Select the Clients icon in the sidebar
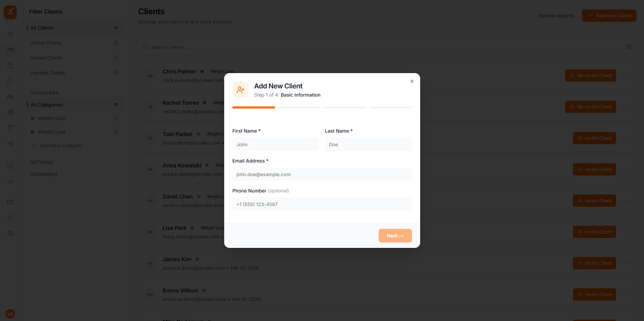 click(10, 50)
